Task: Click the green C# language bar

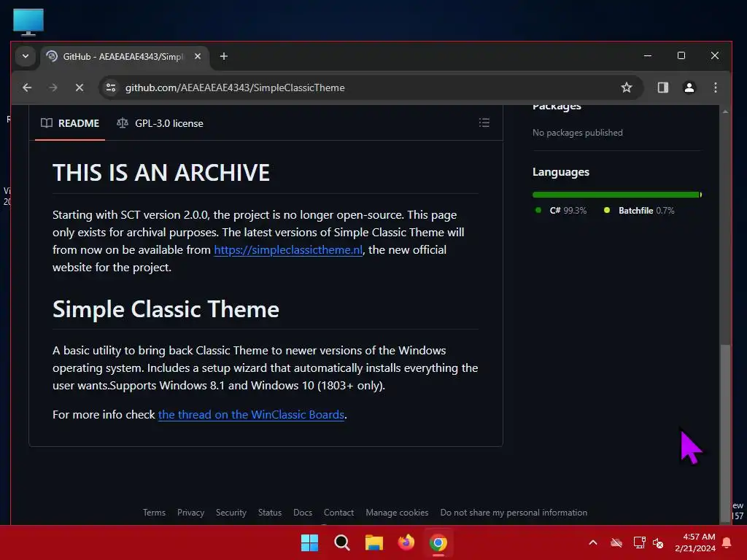Action: pos(616,195)
